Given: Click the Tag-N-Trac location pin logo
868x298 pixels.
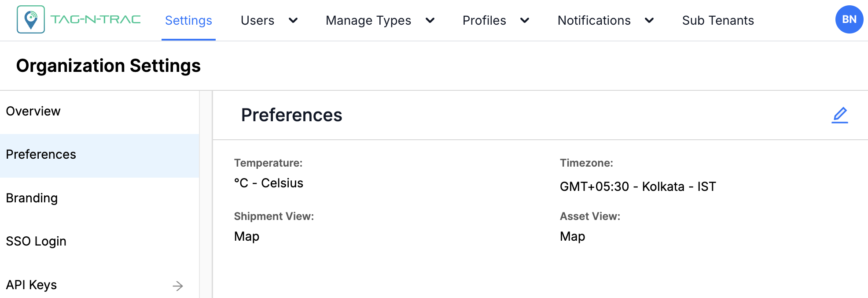Looking at the screenshot, I should pyautogui.click(x=31, y=20).
